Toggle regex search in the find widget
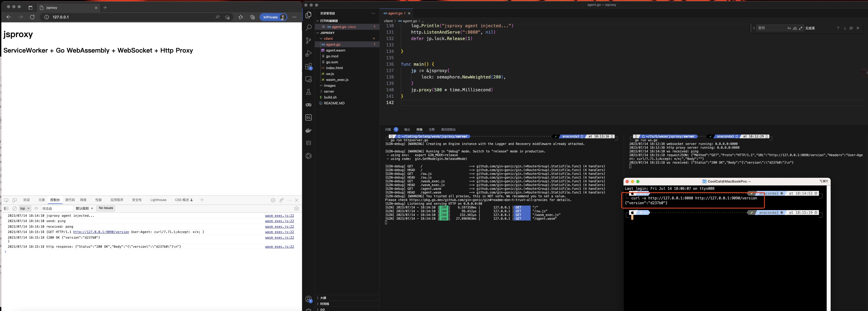The image size is (868, 311). [x=801, y=28]
